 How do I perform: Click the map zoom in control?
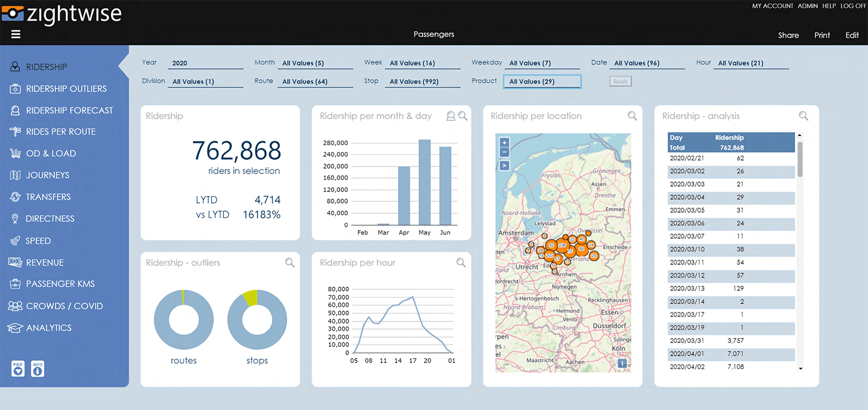[x=503, y=142]
